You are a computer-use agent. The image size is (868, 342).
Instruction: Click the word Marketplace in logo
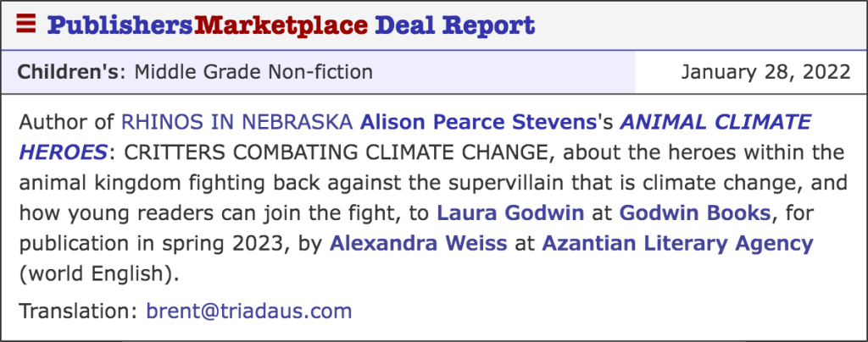coord(281,25)
